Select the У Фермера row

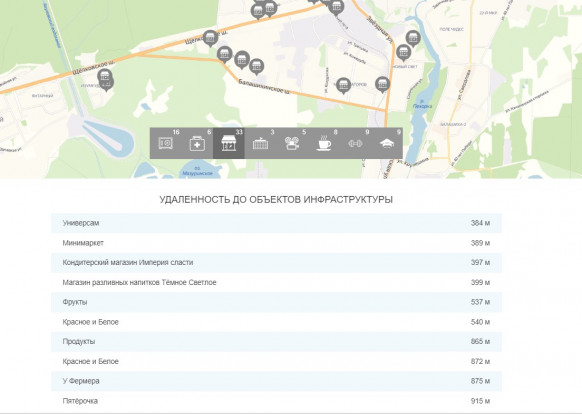pyautogui.click(x=276, y=381)
